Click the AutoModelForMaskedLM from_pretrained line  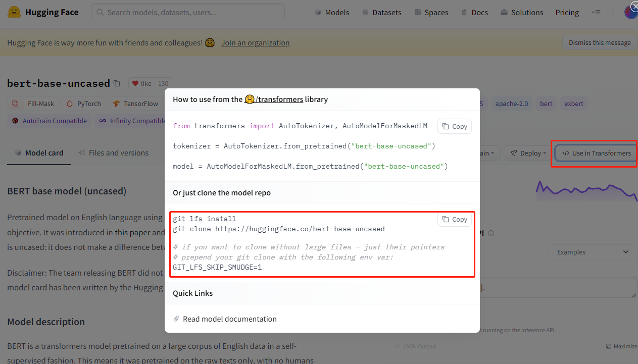coord(310,167)
